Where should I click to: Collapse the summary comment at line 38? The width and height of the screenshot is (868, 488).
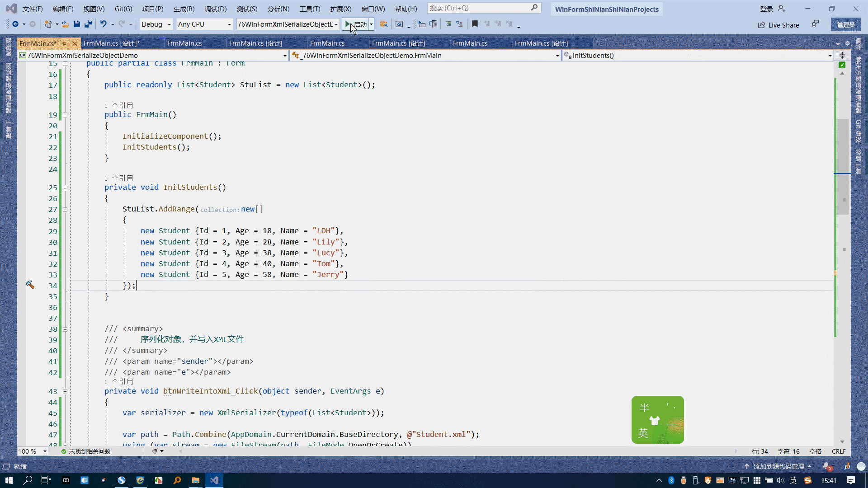pyautogui.click(x=65, y=329)
